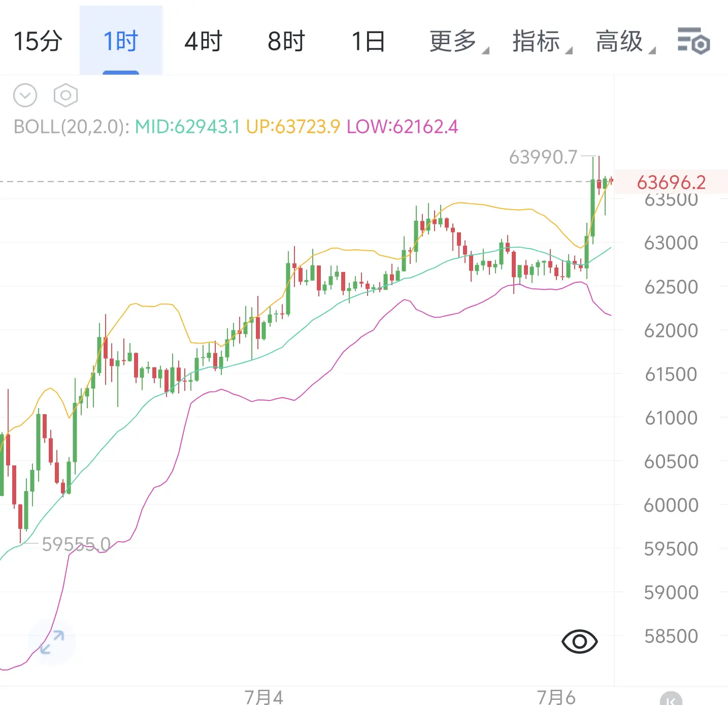Expand chart to fullscreen arrows icon
Viewport: 728px width, 705px height.
point(52,642)
